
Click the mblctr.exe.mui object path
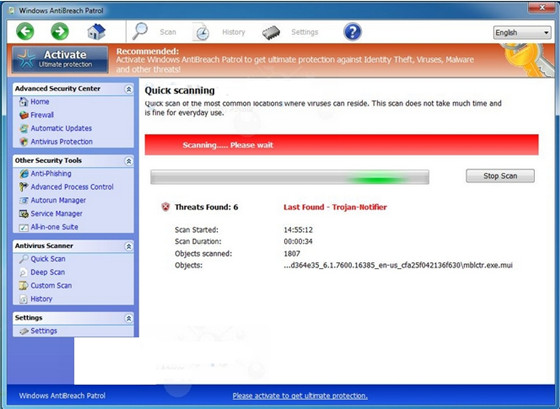(x=398, y=265)
